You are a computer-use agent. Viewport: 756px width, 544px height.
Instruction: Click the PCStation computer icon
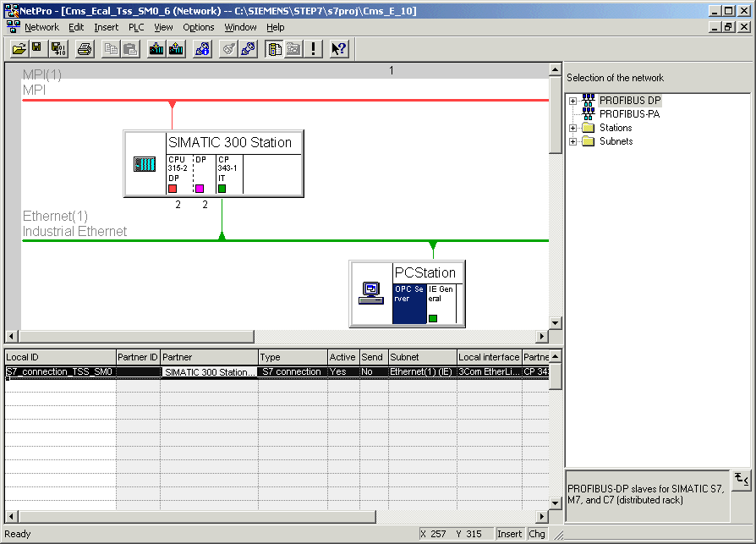tap(371, 294)
